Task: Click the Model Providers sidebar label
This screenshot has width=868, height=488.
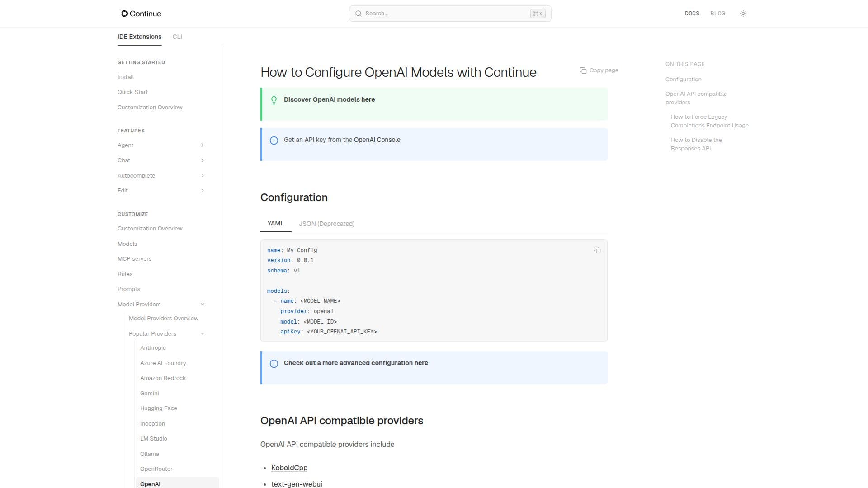Action: (139, 305)
